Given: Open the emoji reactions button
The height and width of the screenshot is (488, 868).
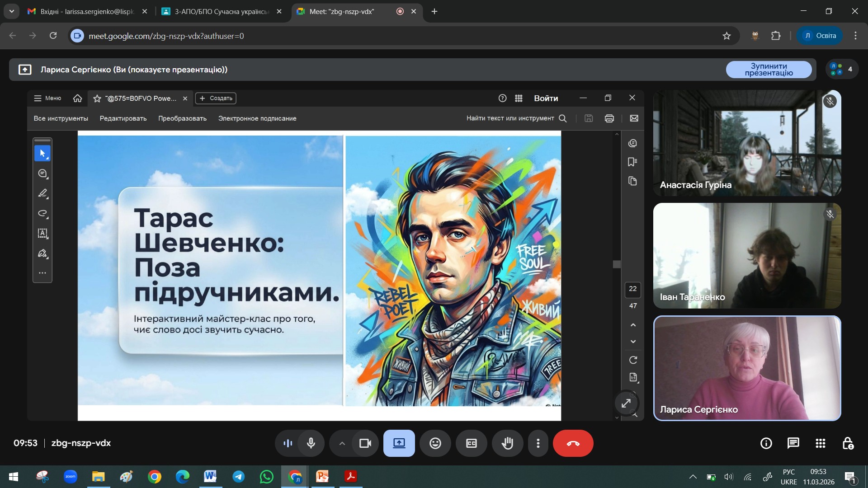Looking at the screenshot, I should coord(435,443).
